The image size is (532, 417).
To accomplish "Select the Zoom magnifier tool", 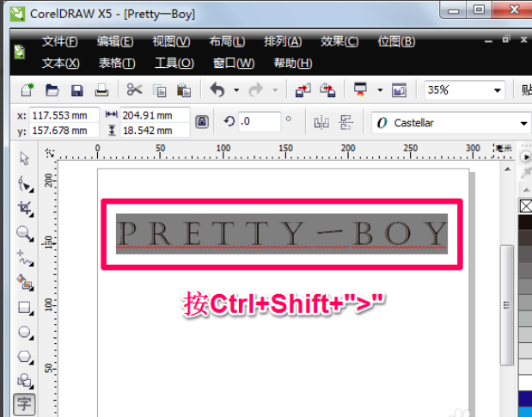I will (24, 233).
